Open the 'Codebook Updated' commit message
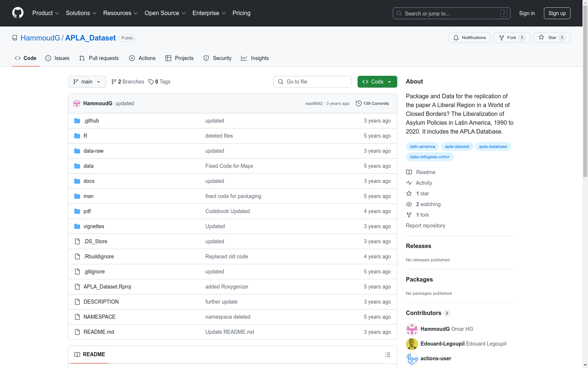Image resolution: width=588 pixels, height=368 pixels. [x=227, y=211]
